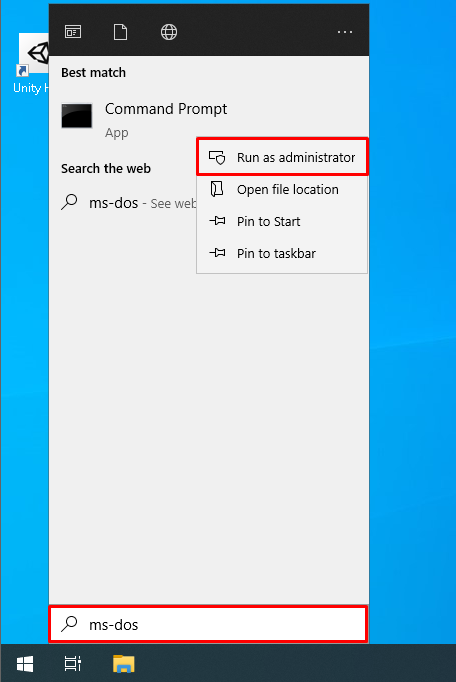Open Task View from the taskbar
The image size is (456, 682).
point(73,664)
